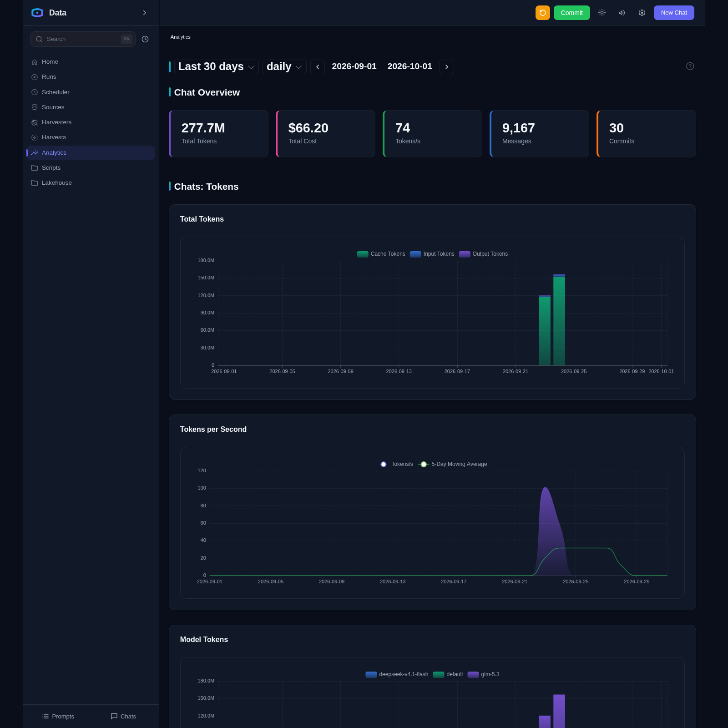Click the orange refresh icon button
The height and width of the screenshot is (728, 728).
542,13
